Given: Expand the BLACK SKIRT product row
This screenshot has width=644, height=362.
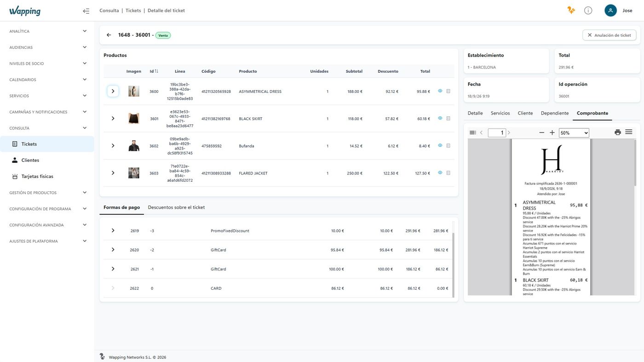Looking at the screenshot, I should 113,119.
